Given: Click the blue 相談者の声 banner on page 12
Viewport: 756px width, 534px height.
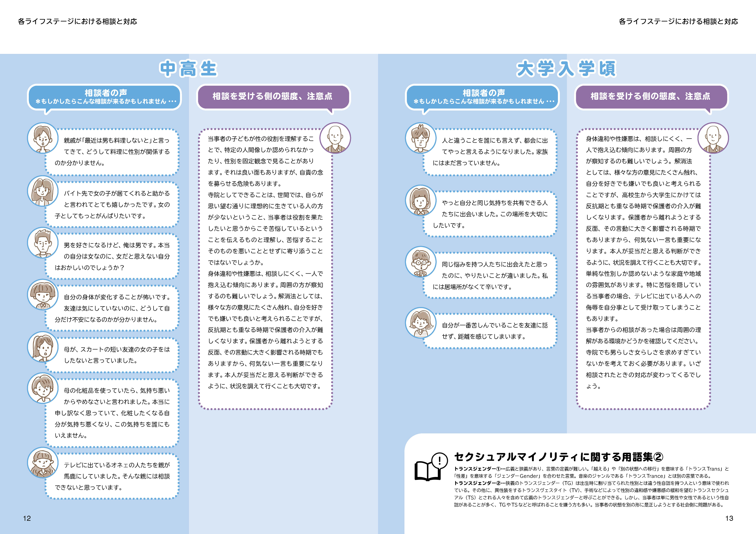Looking at the screenshot, I should [x=105, y=97].
